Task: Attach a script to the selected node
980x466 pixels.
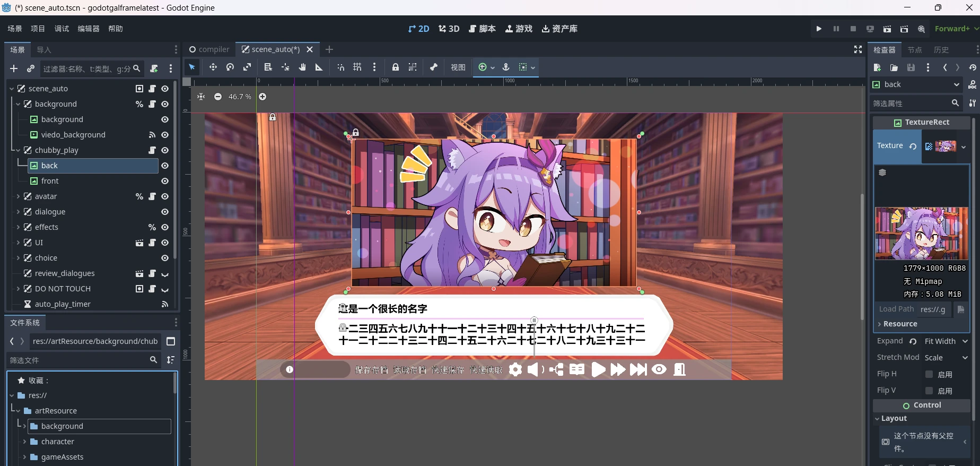Action: pyautogui.click(x=154, y=68)
